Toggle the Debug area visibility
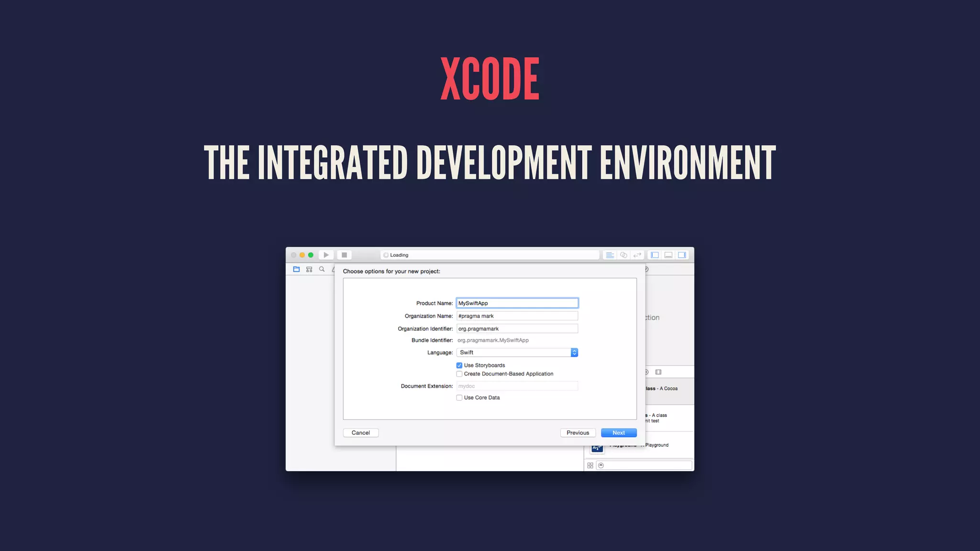 668,255
